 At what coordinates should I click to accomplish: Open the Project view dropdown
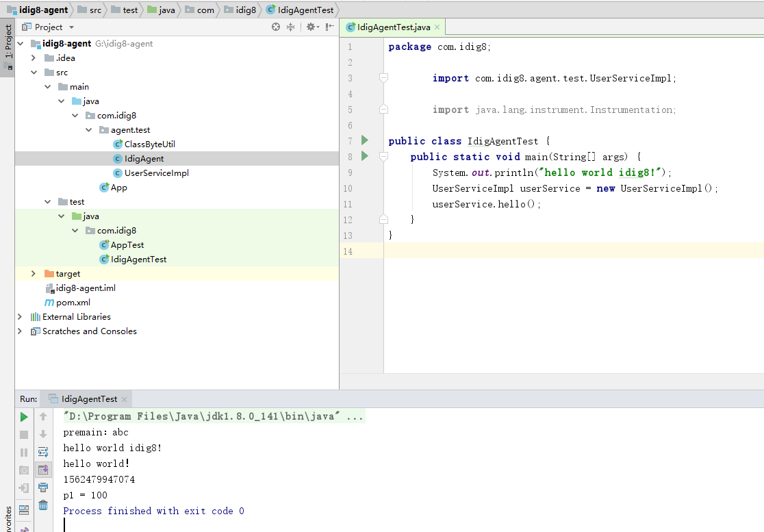[71, 27]
